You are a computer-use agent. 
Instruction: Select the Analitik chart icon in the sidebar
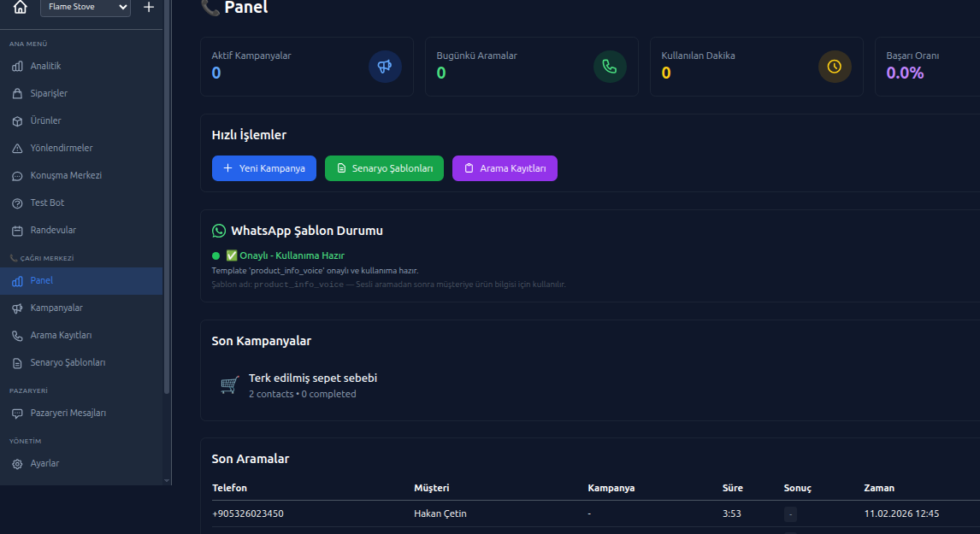coord(17,66)
